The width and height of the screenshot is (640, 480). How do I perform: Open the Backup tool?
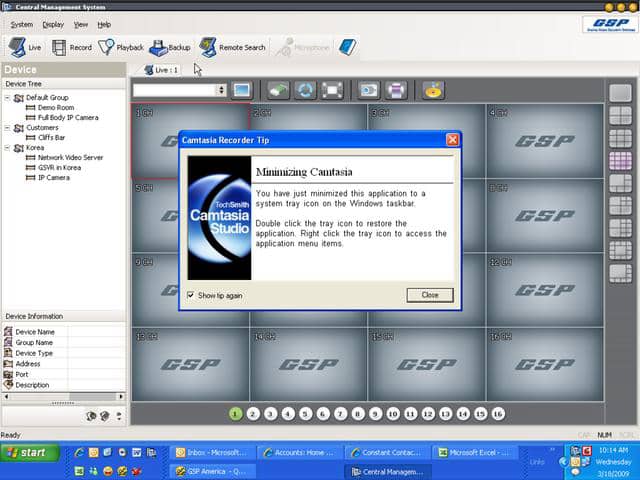click(170, 47)
